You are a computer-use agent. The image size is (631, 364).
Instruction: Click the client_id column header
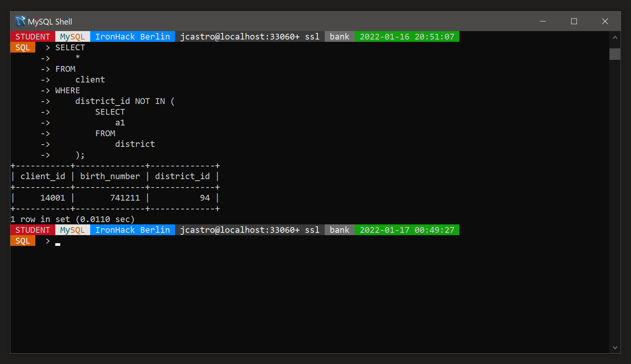tap(43, 176)
